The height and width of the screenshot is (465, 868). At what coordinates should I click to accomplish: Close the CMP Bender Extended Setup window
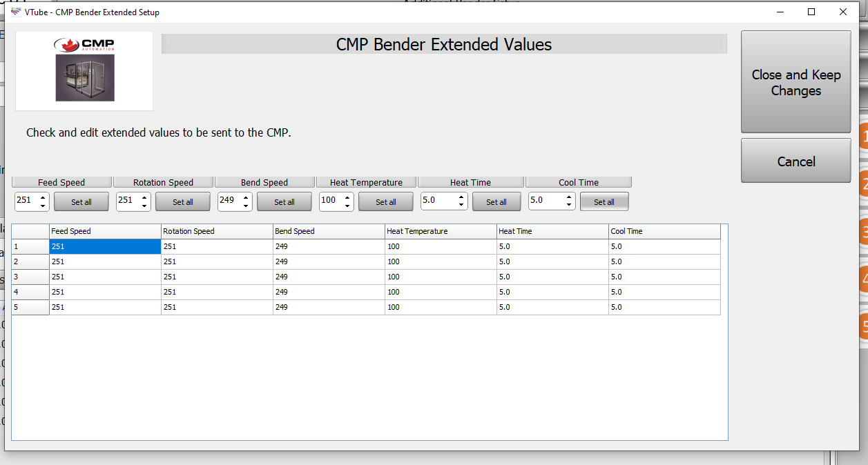[843, 12]
